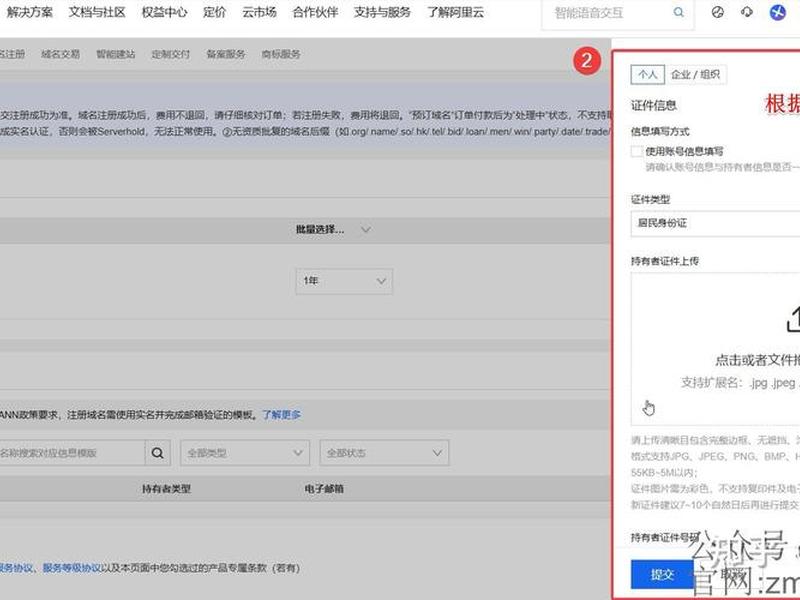Open the blue user avatar icon

pyautogui.click(x=778, y=12)
